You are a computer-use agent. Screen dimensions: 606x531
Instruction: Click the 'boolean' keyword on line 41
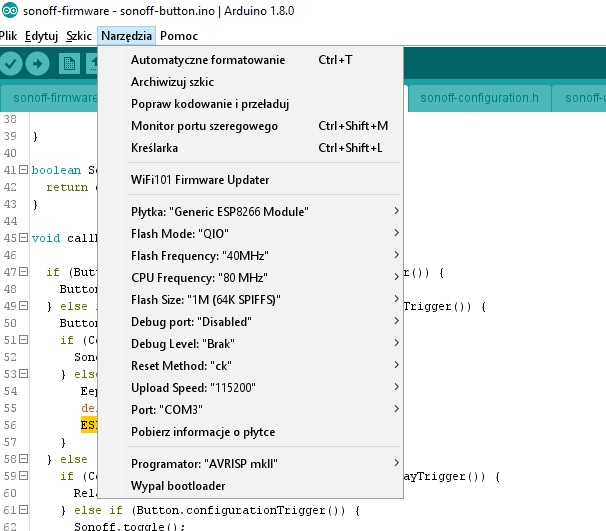[56, 170]
